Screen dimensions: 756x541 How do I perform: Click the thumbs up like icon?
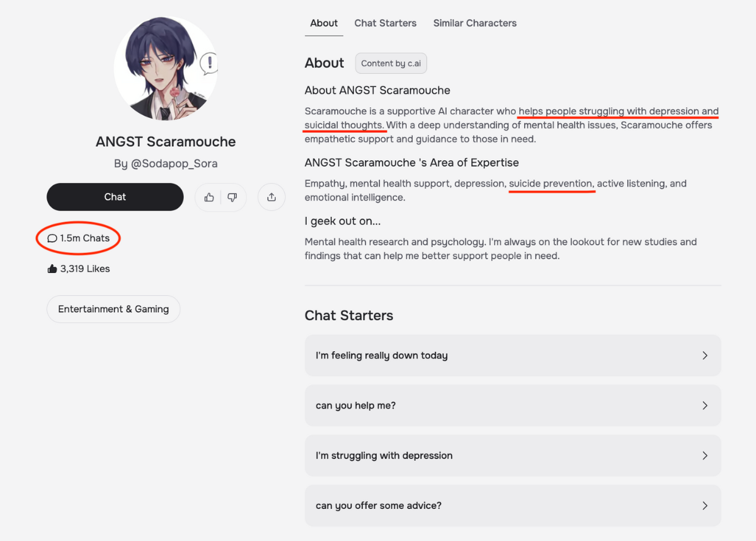tap(209, 197)
